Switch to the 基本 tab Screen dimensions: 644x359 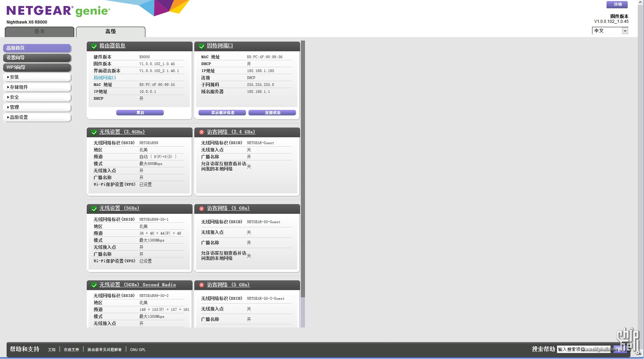coord(40,32)
